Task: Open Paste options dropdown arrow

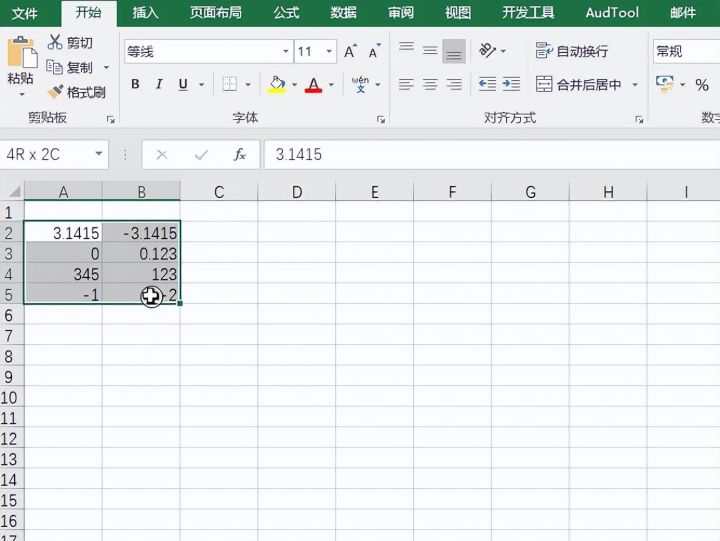Action: (22, 95)
